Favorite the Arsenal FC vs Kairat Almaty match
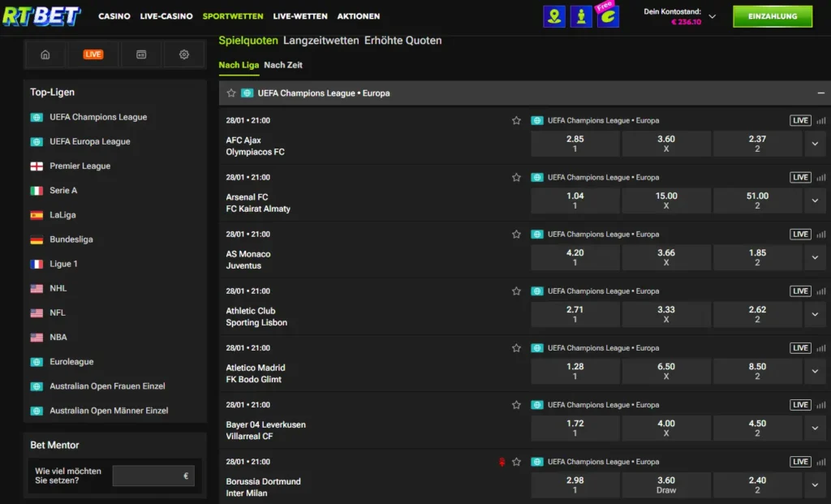 pos(516,177)
